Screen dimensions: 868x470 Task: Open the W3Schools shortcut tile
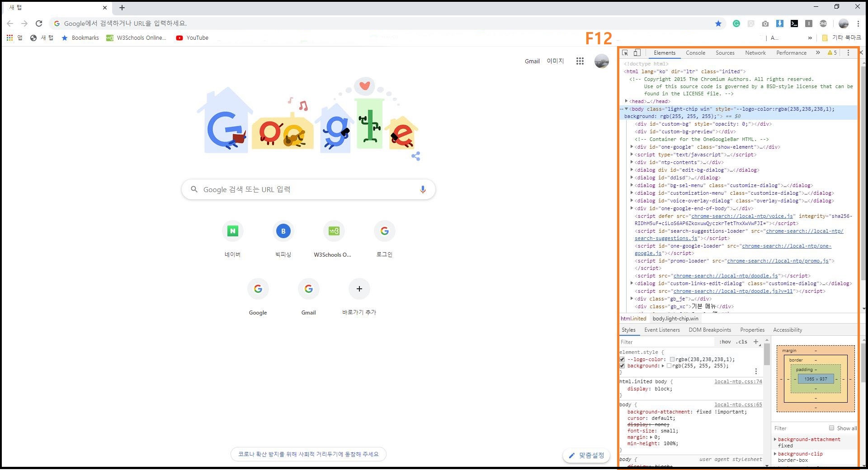[x=334, y=231]
